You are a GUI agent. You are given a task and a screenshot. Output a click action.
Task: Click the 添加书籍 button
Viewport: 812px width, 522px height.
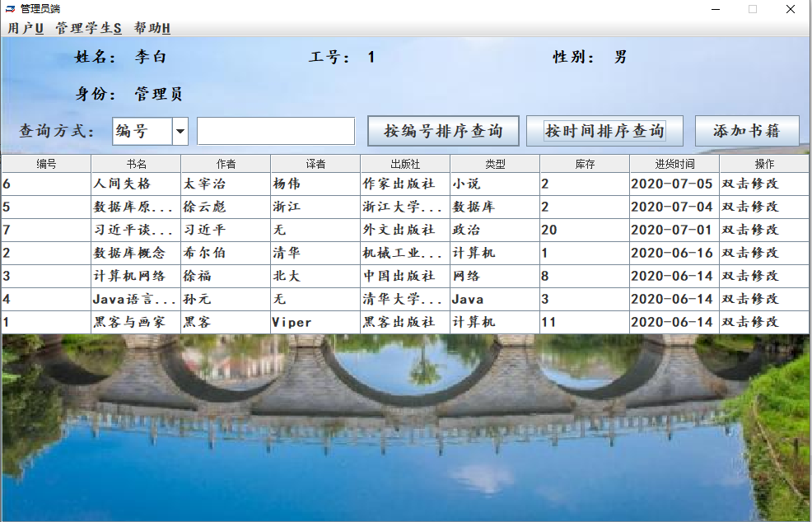point(747,131)
